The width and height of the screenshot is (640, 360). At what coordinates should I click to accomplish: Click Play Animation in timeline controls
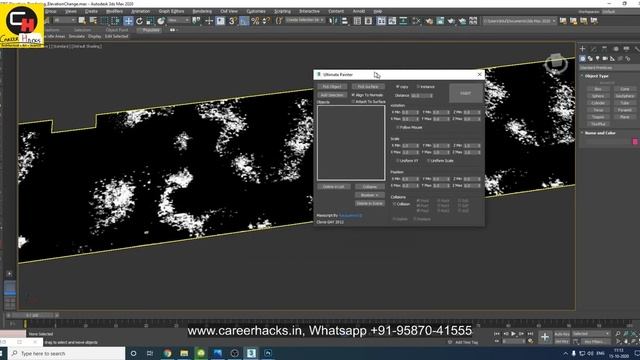[513, 334]
